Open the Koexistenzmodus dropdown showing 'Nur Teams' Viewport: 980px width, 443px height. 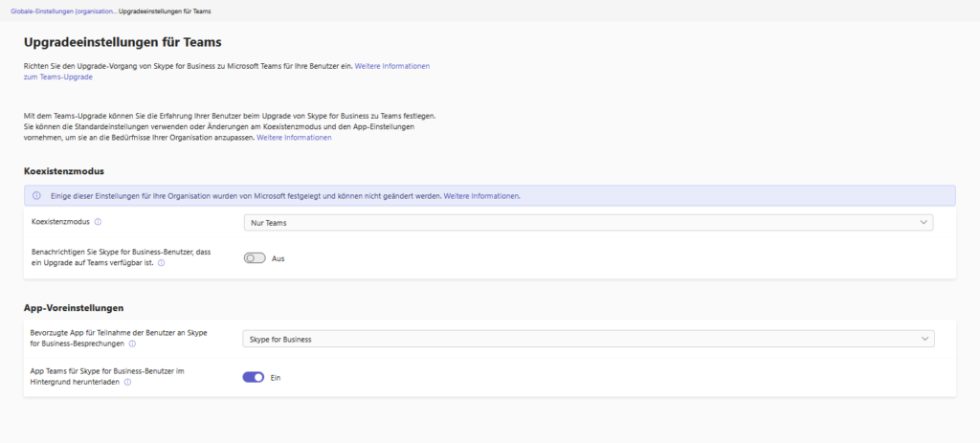[588, 222]
